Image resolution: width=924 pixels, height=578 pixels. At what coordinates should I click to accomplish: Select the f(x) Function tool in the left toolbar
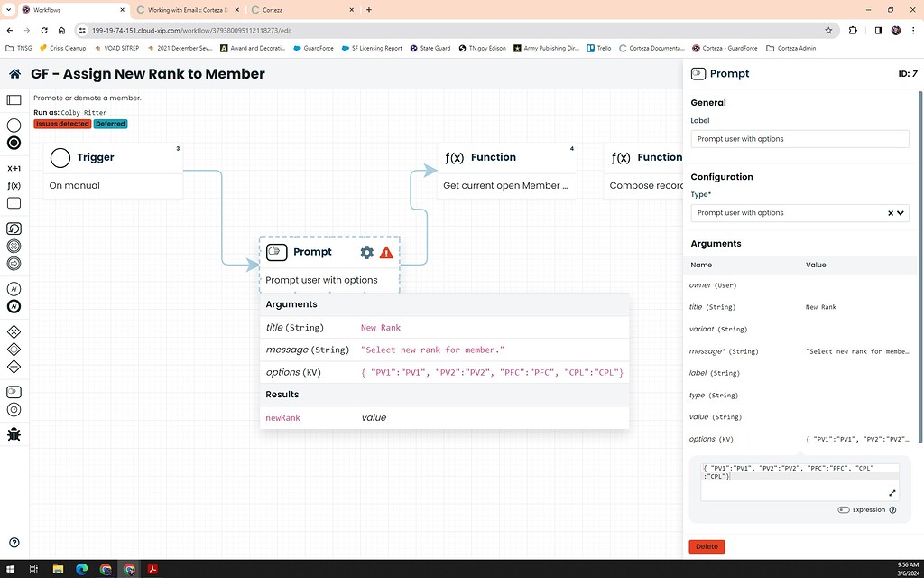click(x=14, y=186)
